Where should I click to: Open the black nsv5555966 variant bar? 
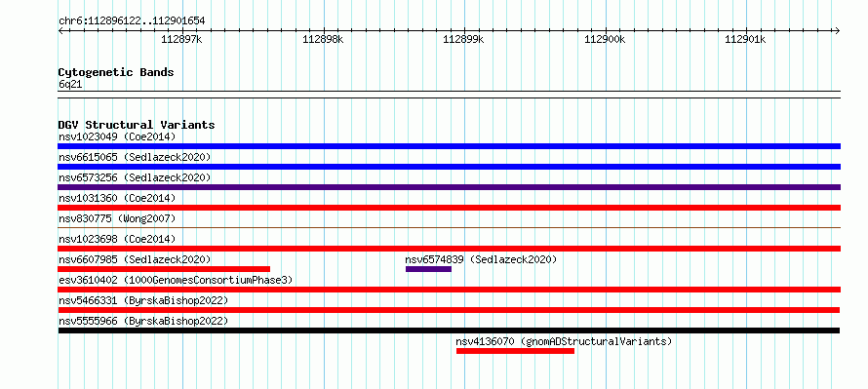[x=449, y=331]
